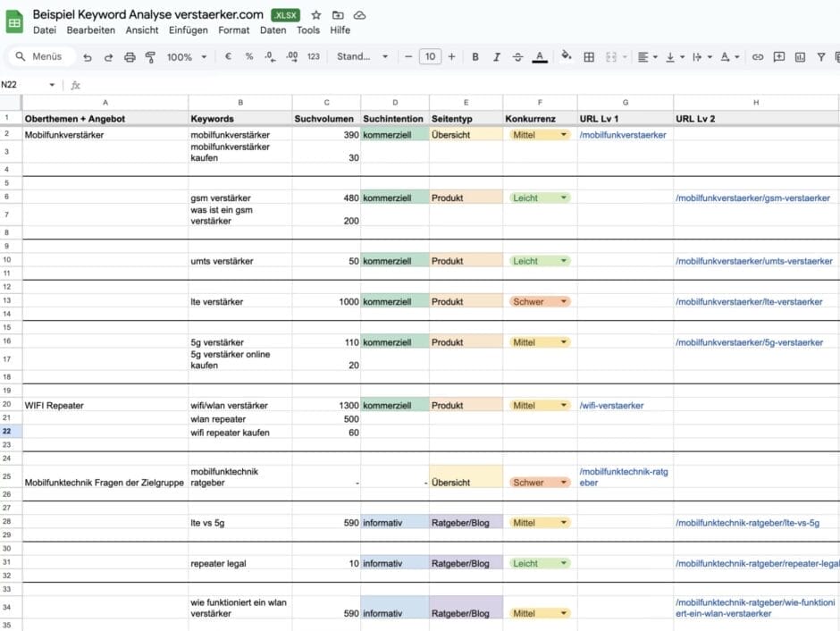Format the selection as currency (€)
840x631 pixels.
coord(228,56)
